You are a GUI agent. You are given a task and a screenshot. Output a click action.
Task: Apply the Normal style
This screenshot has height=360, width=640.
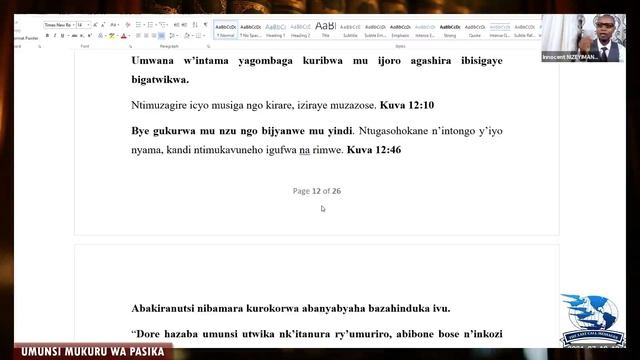coord(226,30)
